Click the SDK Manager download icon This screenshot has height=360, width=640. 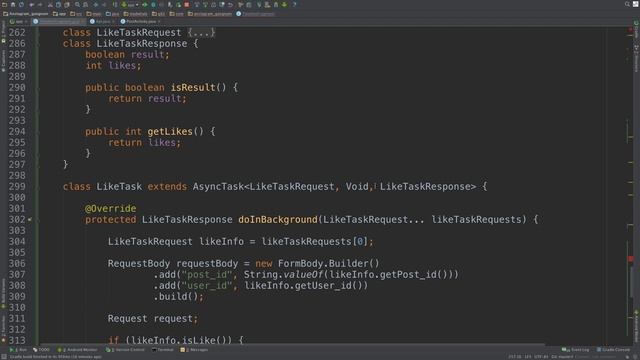284,4
